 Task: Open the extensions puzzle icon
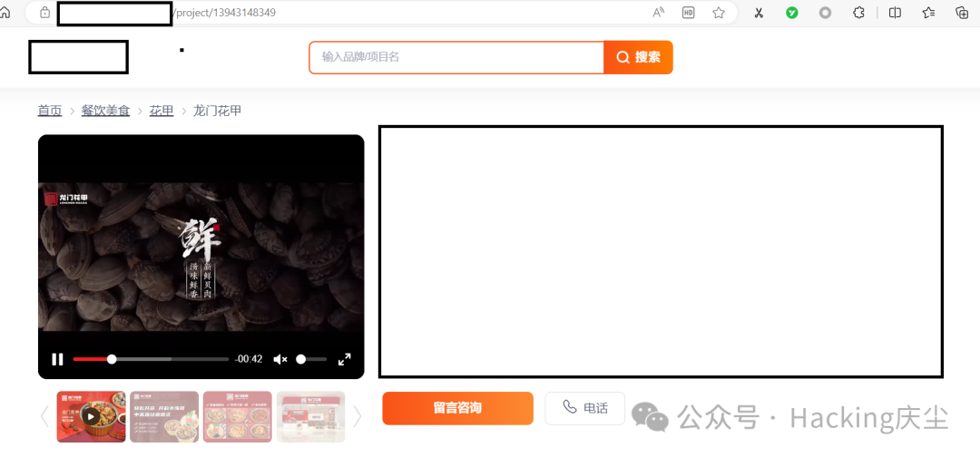[858, 13]
